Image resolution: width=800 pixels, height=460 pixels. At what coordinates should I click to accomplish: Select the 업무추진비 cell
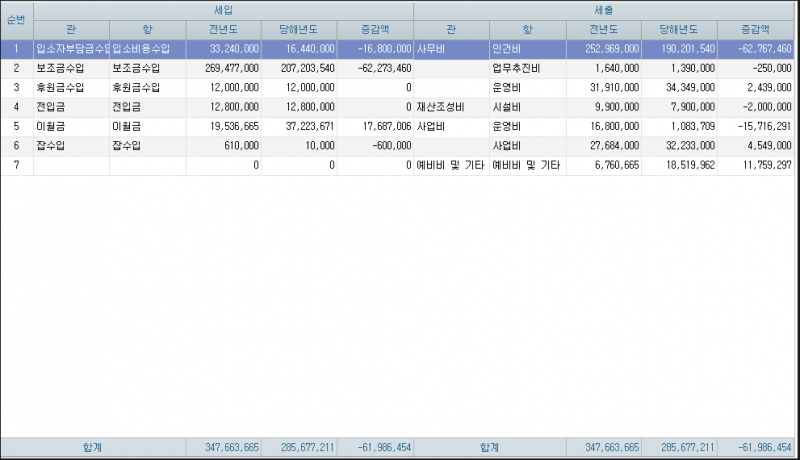pos(528,69)
